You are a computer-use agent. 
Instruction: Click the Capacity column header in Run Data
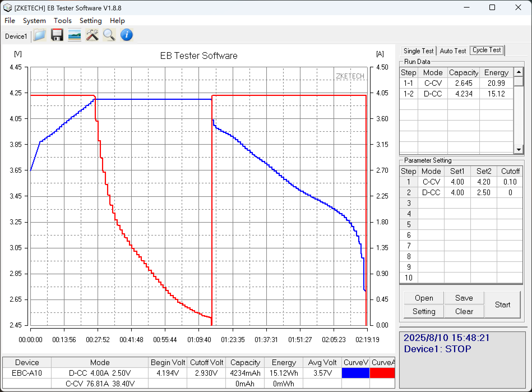(x=464, y=73)
